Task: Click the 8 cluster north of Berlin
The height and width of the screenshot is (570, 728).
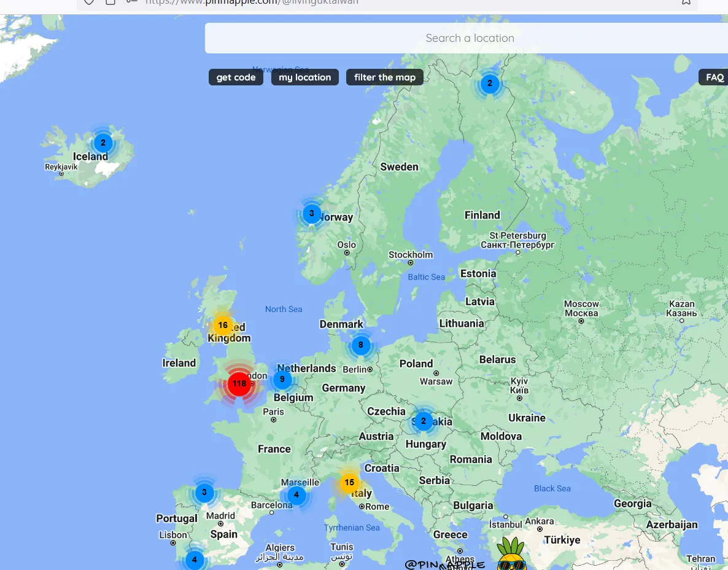Action: [x=360, y=345]
